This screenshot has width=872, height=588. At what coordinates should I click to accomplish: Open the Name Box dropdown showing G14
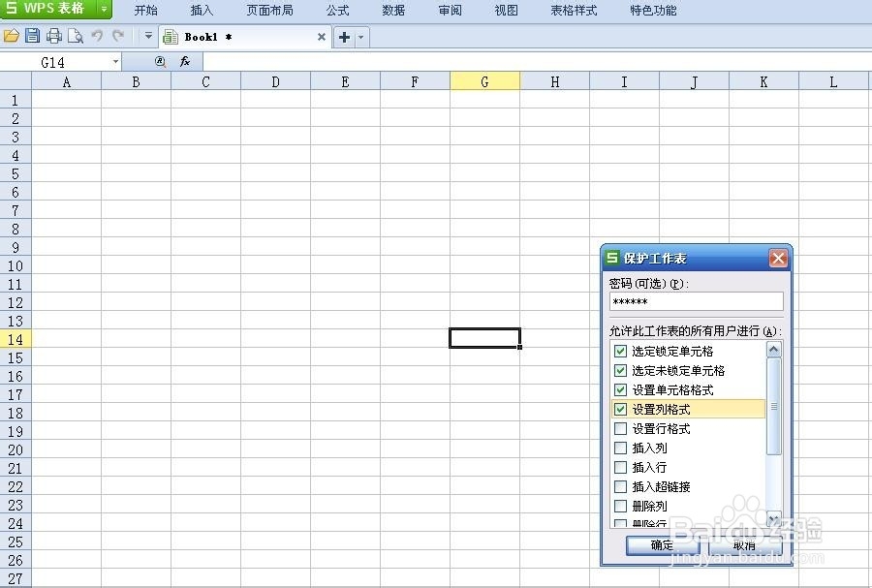click(x=115, y=60)
